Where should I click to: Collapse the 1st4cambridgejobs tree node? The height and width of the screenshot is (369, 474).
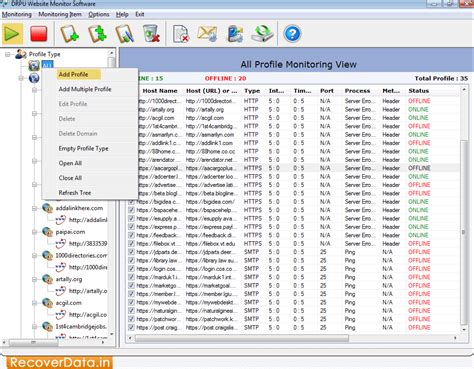click(x=34, y=327)
